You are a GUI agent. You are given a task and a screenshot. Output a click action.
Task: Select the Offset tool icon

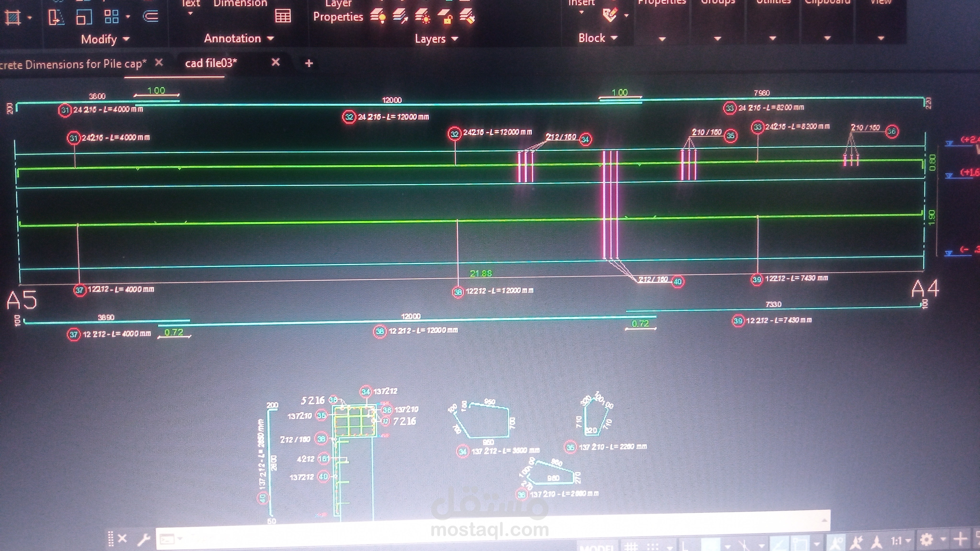151,16
